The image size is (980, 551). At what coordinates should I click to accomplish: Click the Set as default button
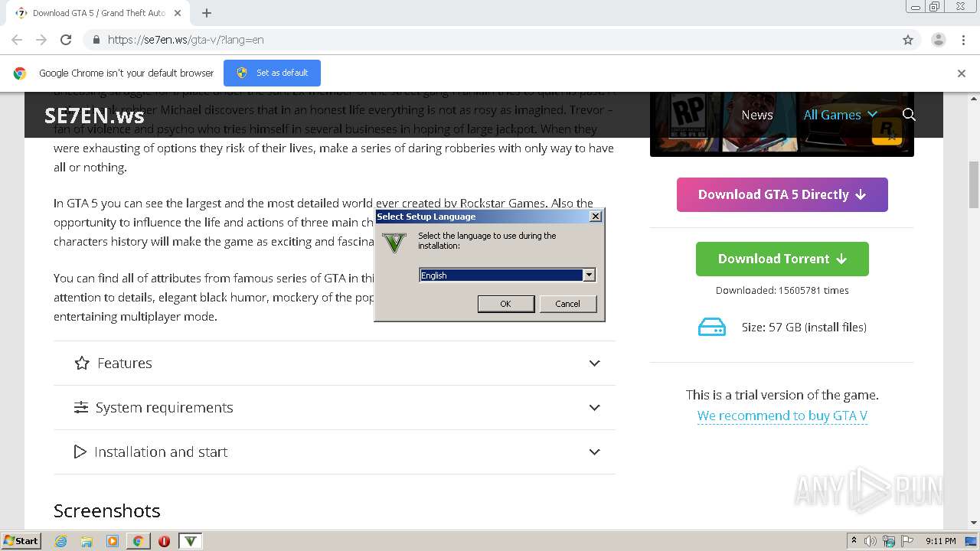[x=272, y=73]
